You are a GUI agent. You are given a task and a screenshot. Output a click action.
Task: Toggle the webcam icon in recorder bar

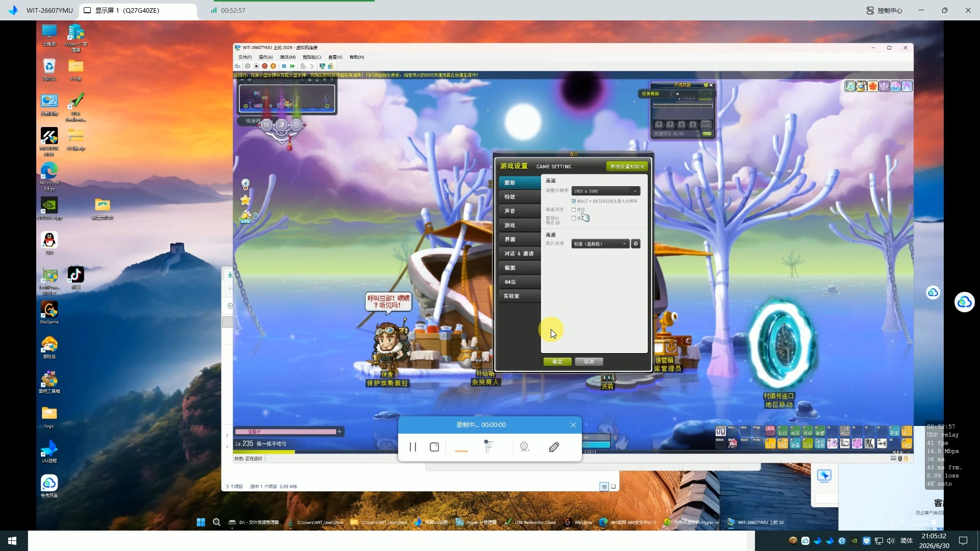(524, 447)
